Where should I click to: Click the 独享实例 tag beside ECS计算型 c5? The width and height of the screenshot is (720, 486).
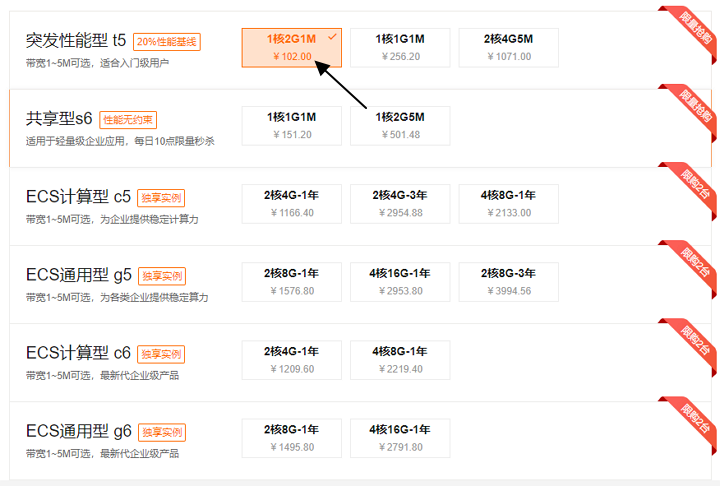pos(161,198)
